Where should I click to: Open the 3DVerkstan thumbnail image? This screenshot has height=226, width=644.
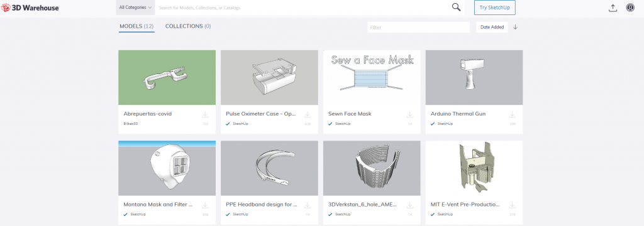372,168
